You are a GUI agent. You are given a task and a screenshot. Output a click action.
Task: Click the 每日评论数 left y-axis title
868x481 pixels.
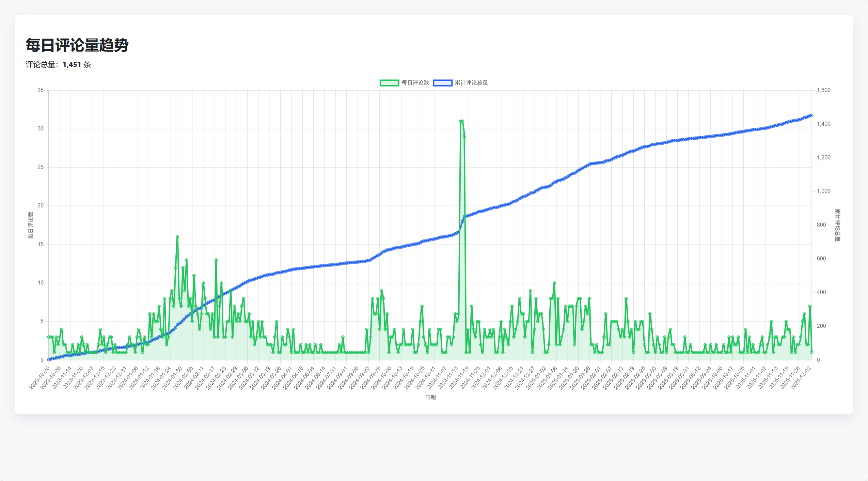31,225
